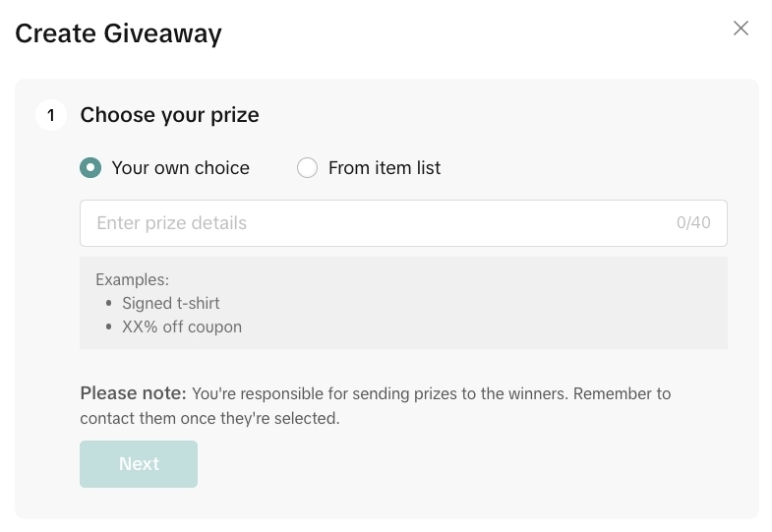772x532 pixels.
Task: Click the 0/40 character counter
Action: 693,223
